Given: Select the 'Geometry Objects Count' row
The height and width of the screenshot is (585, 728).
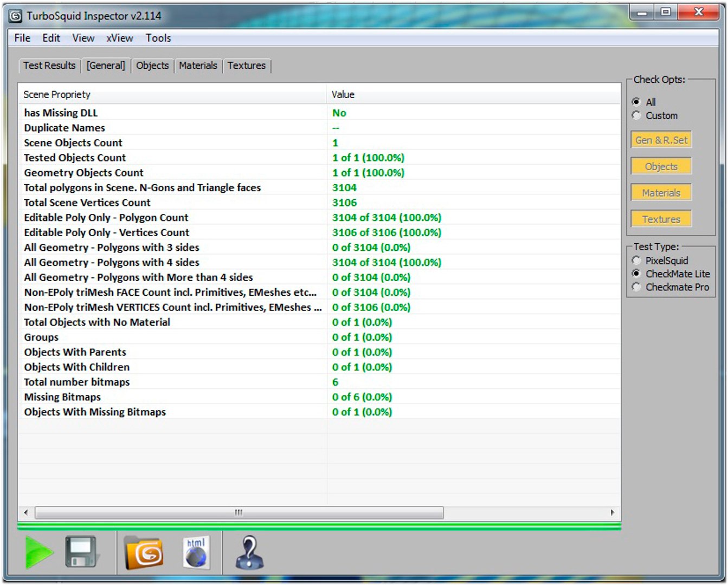Looking at the screenshot, I should pos(319,173).
